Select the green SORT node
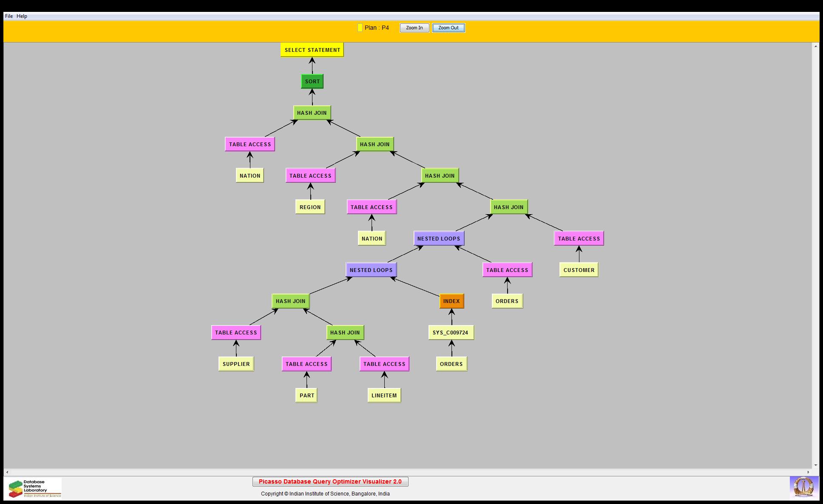Screen dimensions: 823x504 pos(312,81)
